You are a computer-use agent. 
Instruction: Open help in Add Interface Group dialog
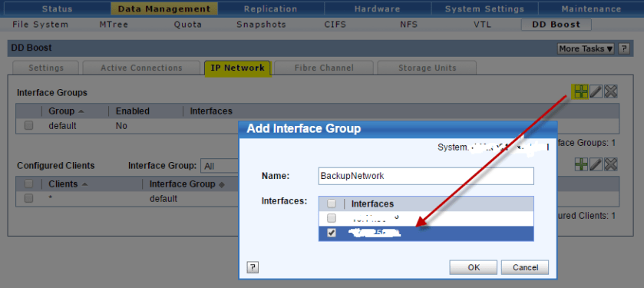(253, 268)
